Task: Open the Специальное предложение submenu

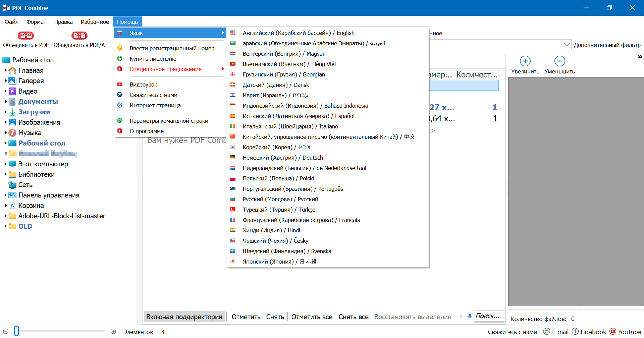Action: coord(170,69)
